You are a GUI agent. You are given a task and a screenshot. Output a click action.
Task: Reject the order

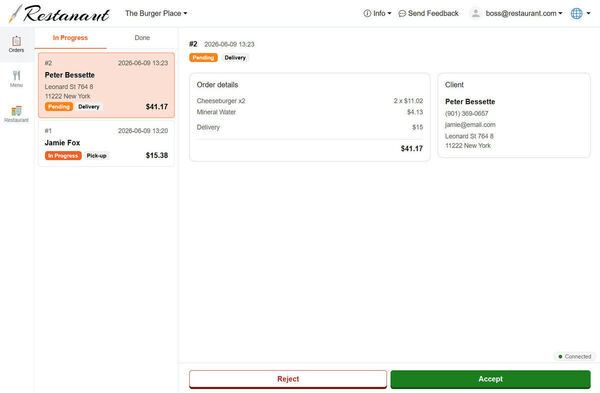pos(288,379)
